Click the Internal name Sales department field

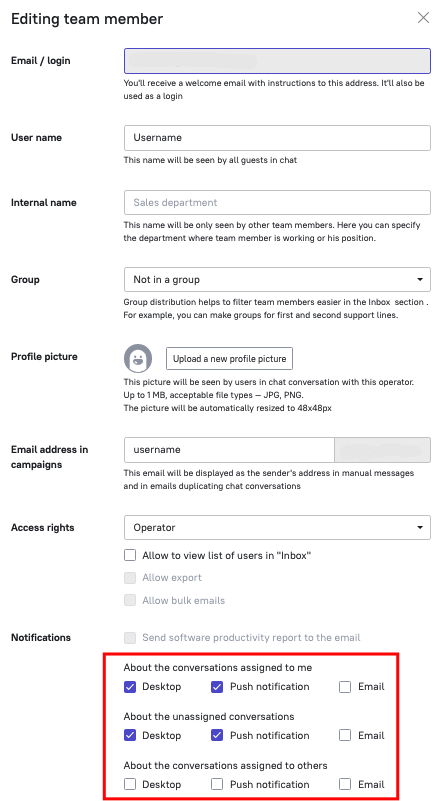click(x=277, y=202)
